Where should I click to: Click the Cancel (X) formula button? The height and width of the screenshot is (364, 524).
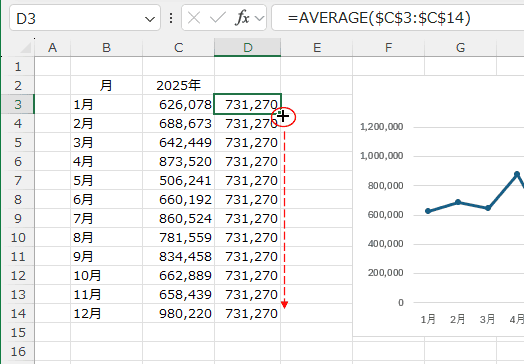click(x=194, y=18)
